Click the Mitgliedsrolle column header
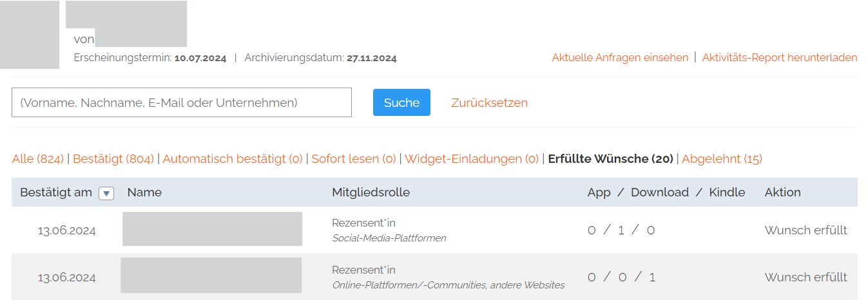 (371, 192)
